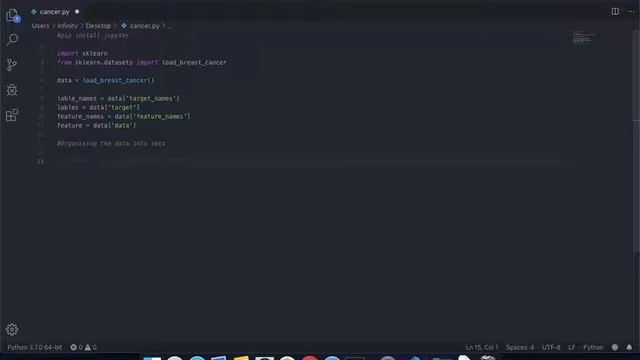Click the unsaved dot on cancer.py tab
This screenshot has height=360, width=640.
coord(77,12)
